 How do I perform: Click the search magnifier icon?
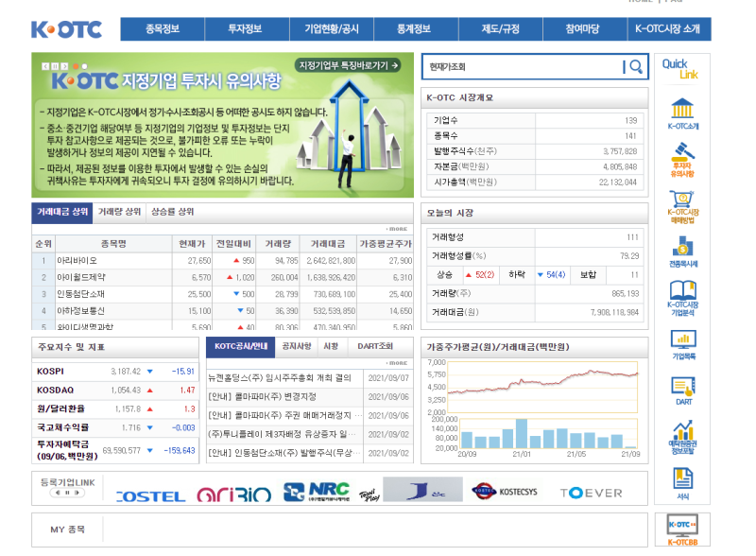point(636,66)
